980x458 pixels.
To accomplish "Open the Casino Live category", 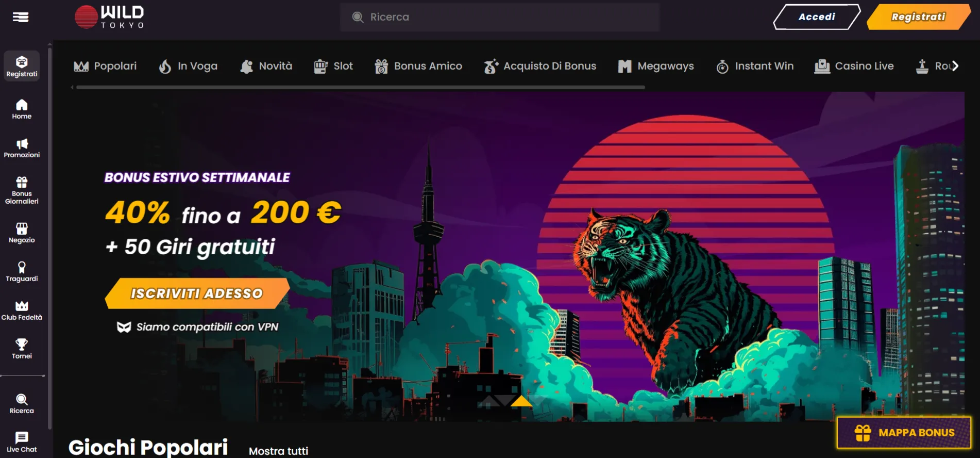I will point(854,66).
